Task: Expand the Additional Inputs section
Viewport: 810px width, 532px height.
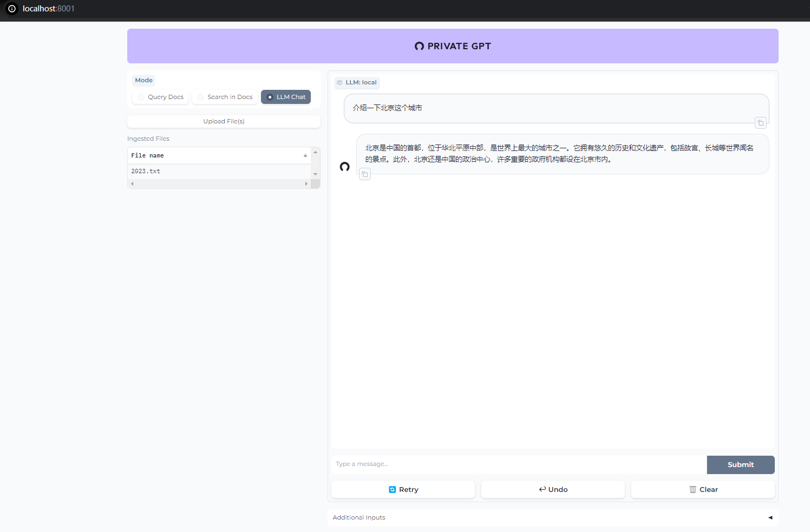Action: [x=553, y=517]
